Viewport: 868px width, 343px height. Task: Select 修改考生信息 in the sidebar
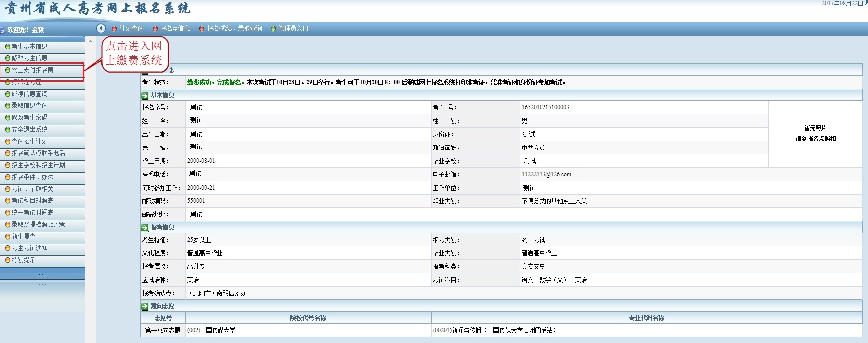point(29,58)
